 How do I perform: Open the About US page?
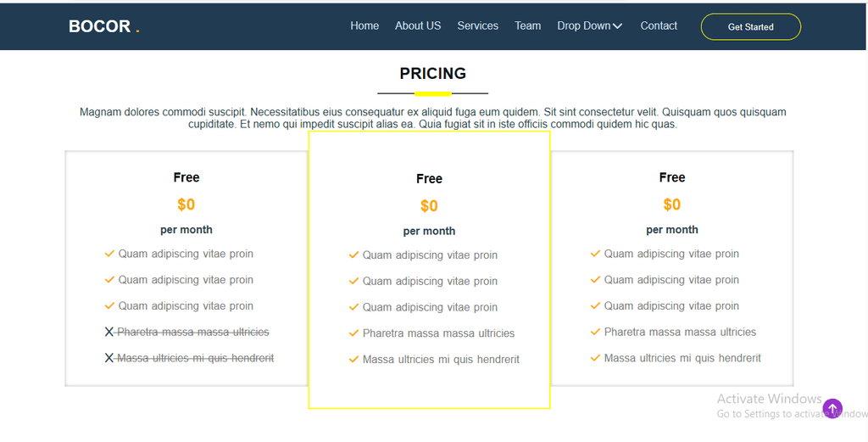click(x=418, y=25)
